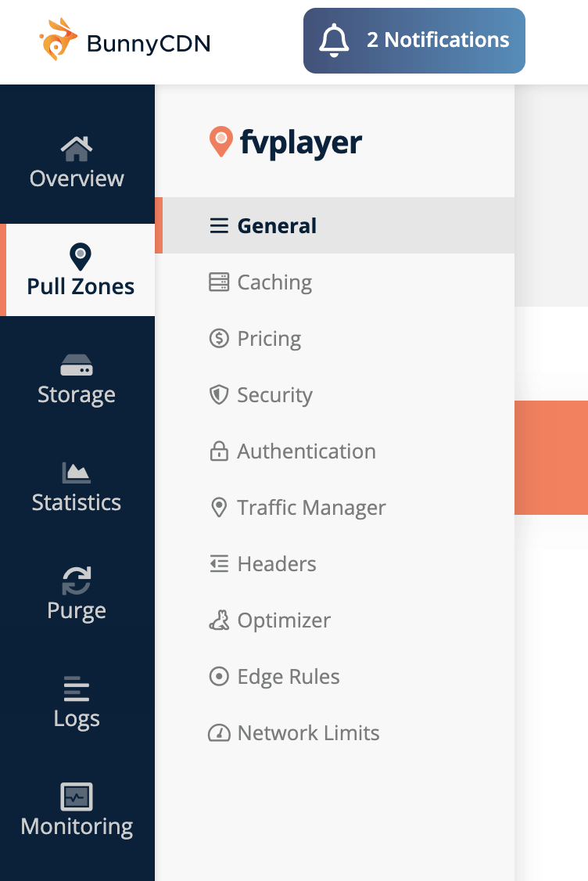588x881 pixels.
Task: Open Network Limits settings
Action: pos(335,732)
